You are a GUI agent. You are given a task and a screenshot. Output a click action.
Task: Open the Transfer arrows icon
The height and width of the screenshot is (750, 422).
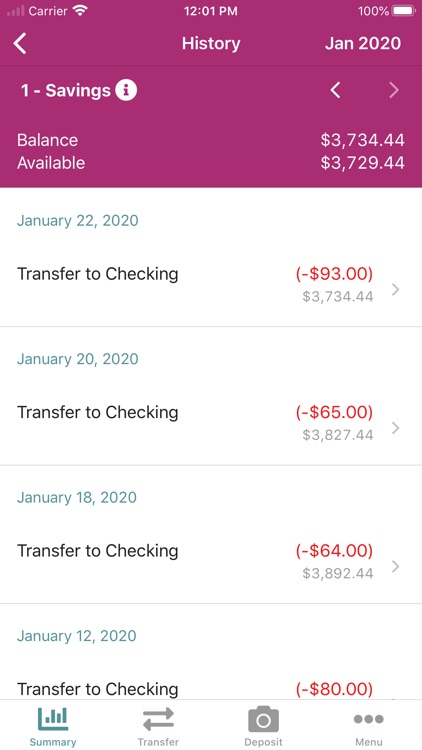coord(158,719)
